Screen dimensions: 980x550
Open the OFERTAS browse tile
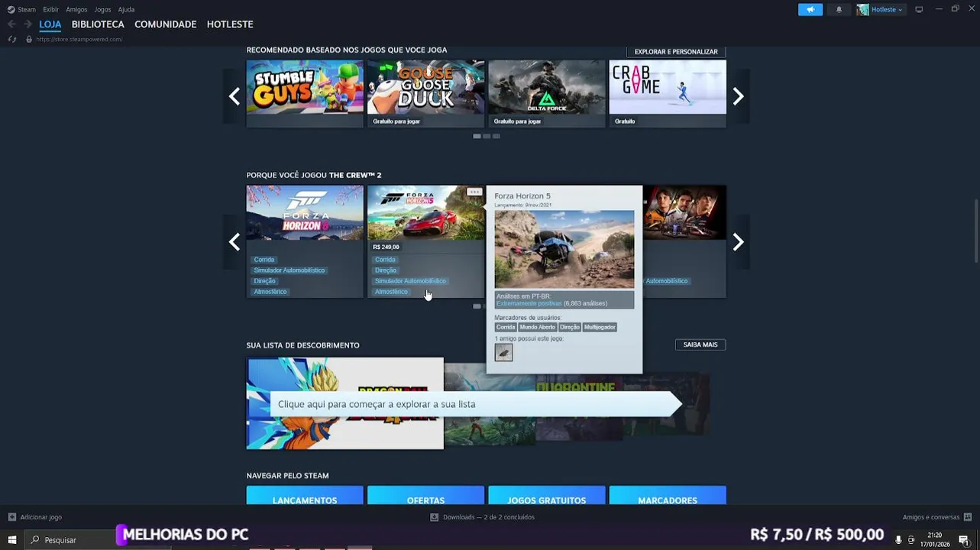coord(425,497)
